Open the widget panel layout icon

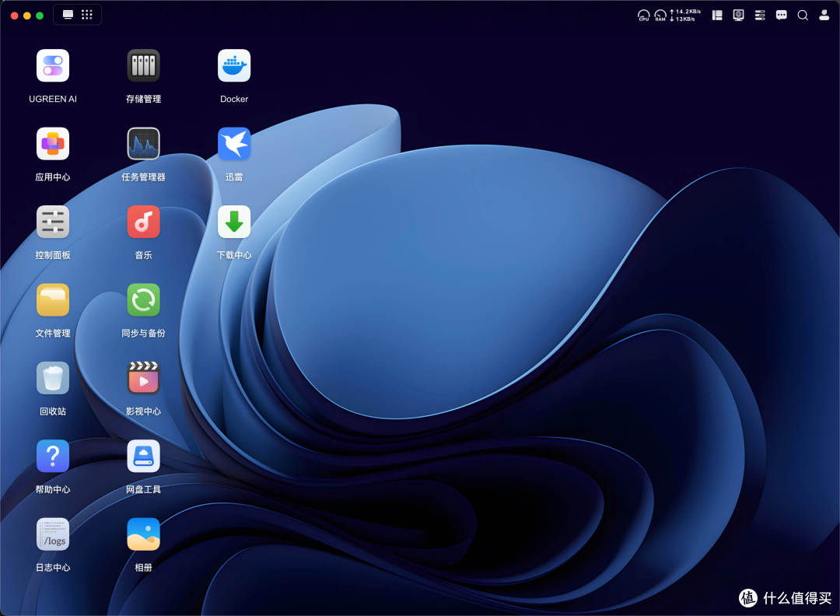point(717,15)
